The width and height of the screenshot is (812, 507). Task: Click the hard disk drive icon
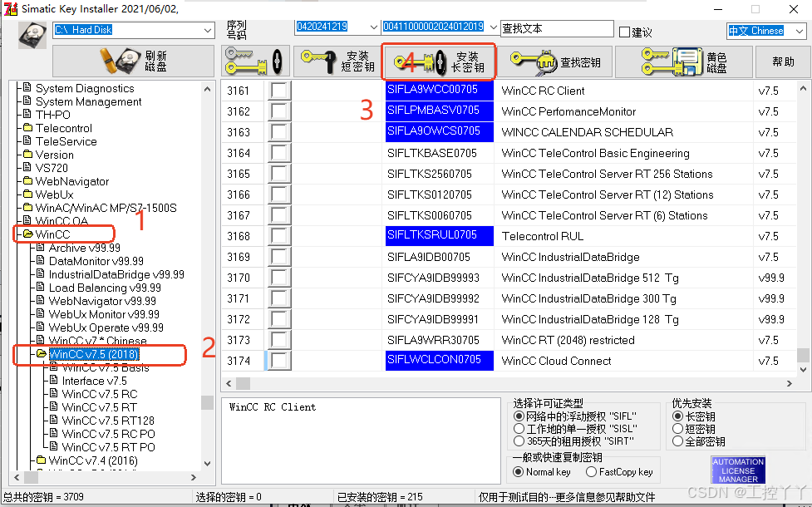click(32, 35)
